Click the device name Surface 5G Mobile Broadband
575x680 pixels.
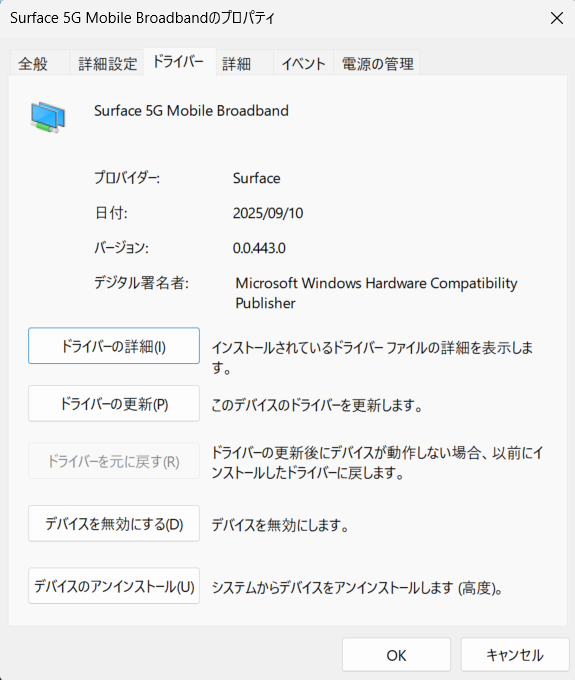click(191, 111)
